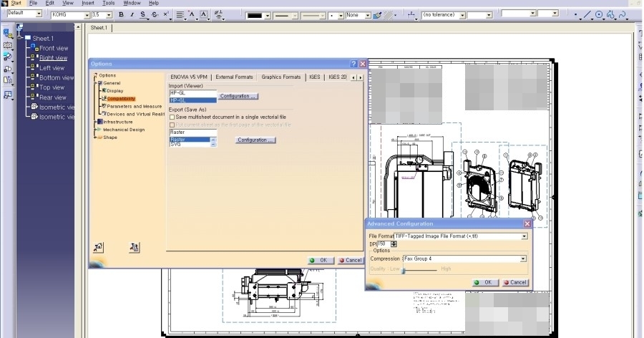
Task: Click the Quality Low-High slider handle
Action: [404, 270]
